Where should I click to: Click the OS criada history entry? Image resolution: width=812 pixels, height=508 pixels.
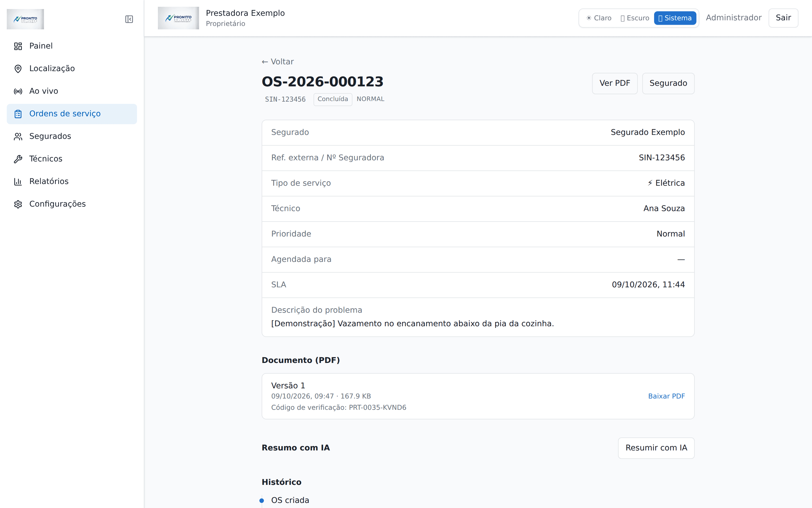pyautogui.click(x=290, y=500)
